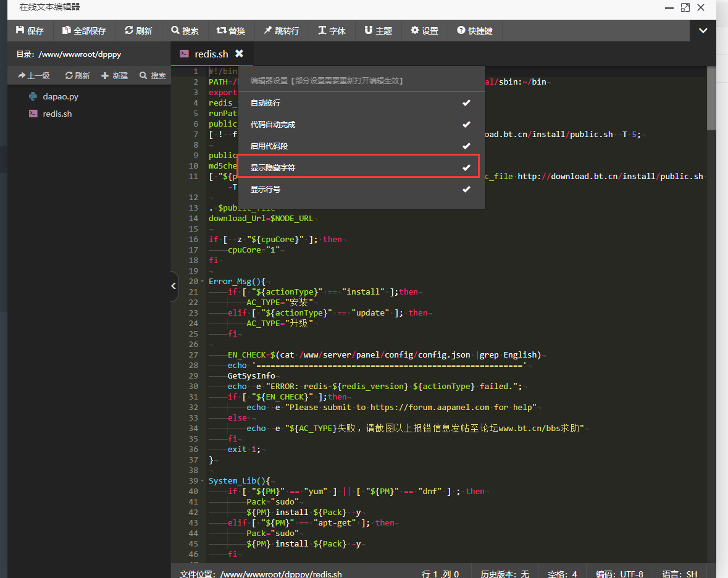Open the 历史版本: 无 history selector
Viewport: 728px width, 578px height.
(x=504, y=574)
